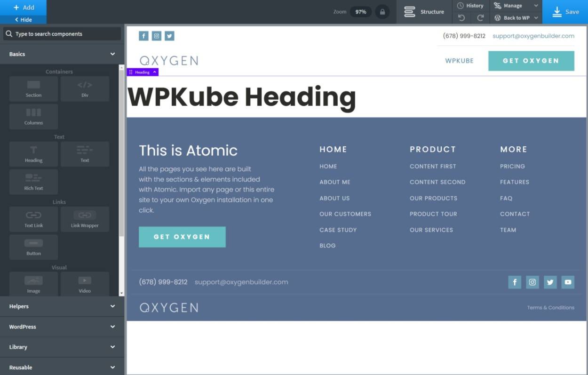Focus the component search field
Viewport: 588px width, 375px height.
point(62,34)
